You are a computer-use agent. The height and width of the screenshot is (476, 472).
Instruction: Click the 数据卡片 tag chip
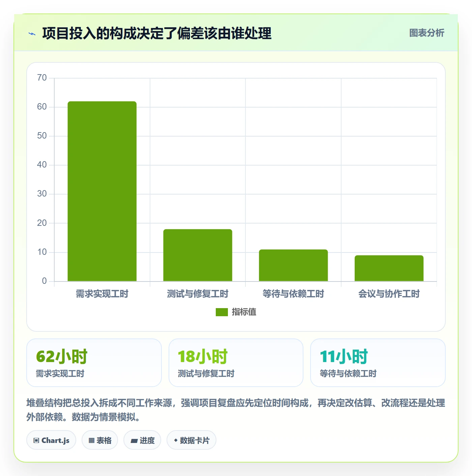click(191, 440)
